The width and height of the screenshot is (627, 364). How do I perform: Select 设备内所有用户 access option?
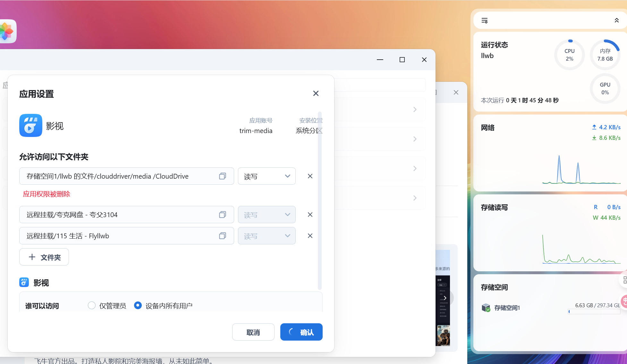[x=138, y=305]
